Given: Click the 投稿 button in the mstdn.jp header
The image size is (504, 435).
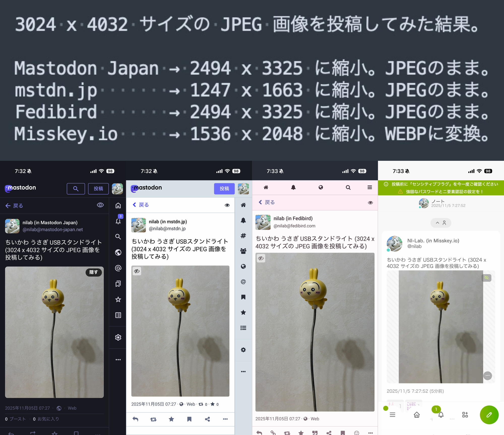Looking at the screenshot, I should pyautogui.click(x=224, y=189).
